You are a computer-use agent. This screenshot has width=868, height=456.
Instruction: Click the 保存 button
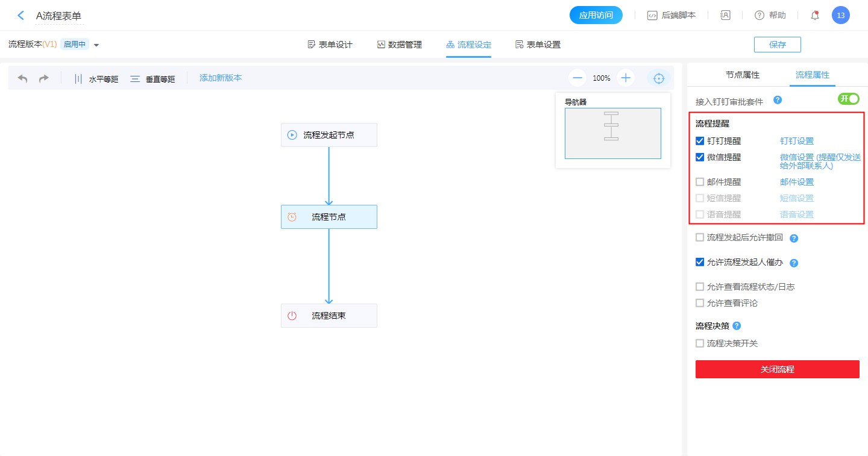click(x=777, y=45)
